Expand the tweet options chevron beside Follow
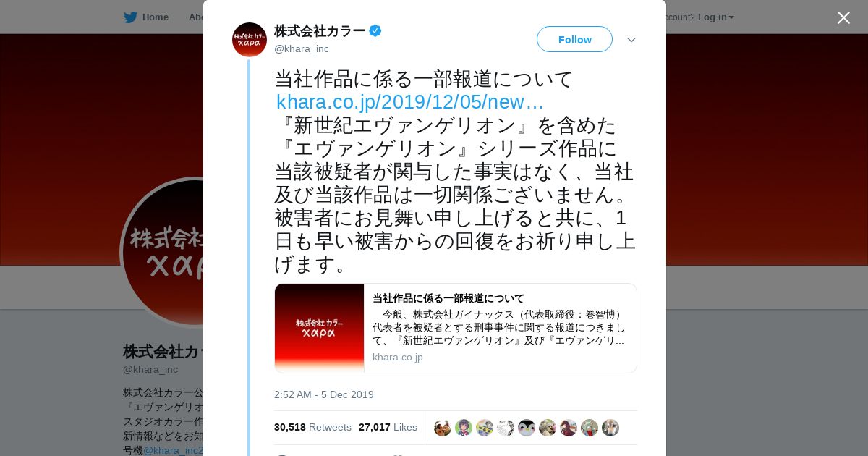Viewport: 868px width, 456px height. pos(631,40)
